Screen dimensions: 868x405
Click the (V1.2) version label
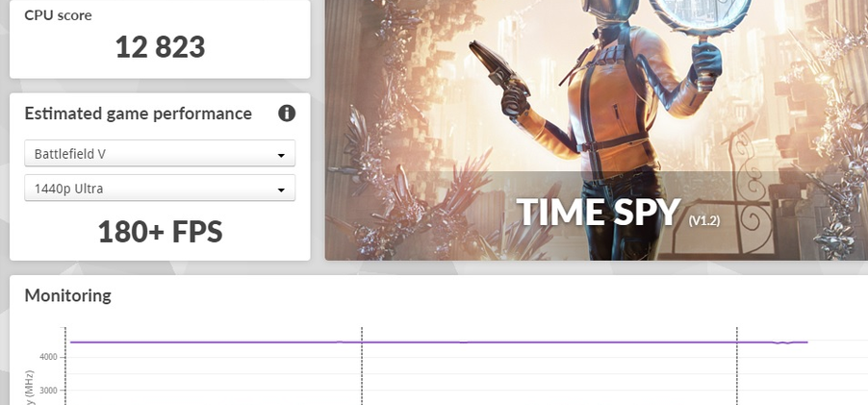[x=704, y=220]
